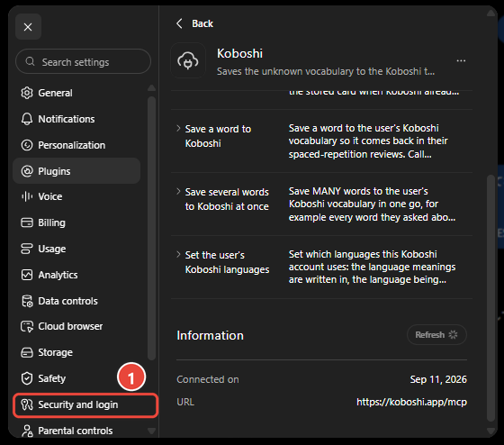The width and height of the screenshot is (504, 445).
Task: Open Notifications settings
Action: pos(76,119)
